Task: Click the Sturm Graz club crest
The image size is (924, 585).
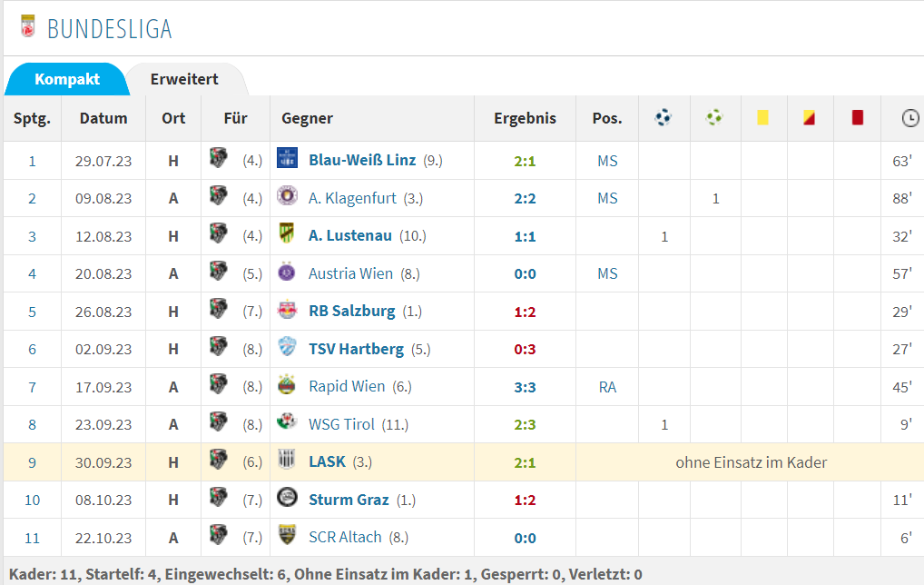Action: (x=287, y=499)
